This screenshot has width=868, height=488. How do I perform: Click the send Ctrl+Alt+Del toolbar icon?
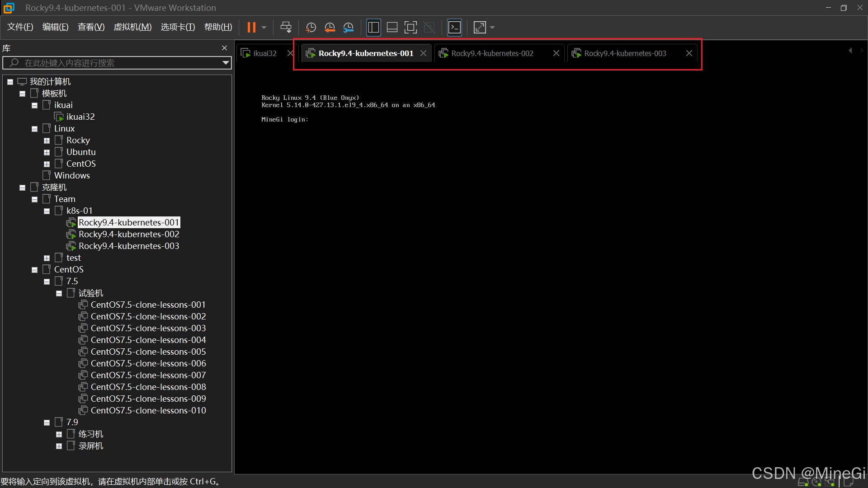pyautogui.click(x=286, y=28)
